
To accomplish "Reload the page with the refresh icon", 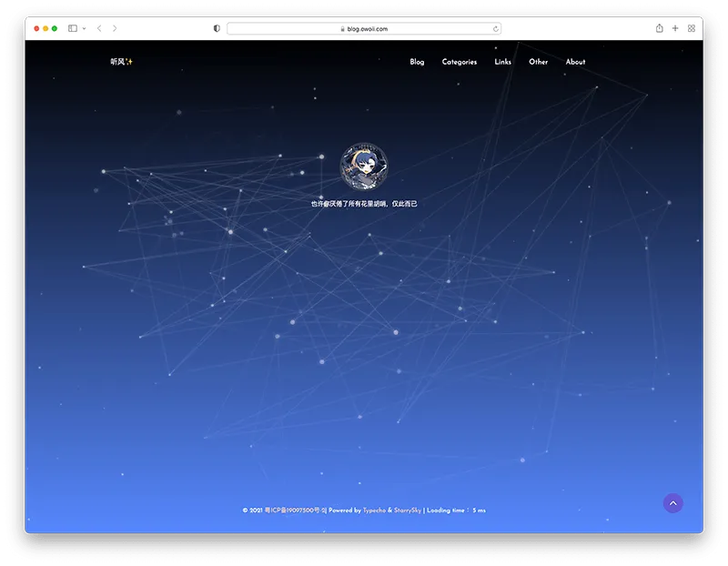I will pyautogui.click(x=495, y=29).
